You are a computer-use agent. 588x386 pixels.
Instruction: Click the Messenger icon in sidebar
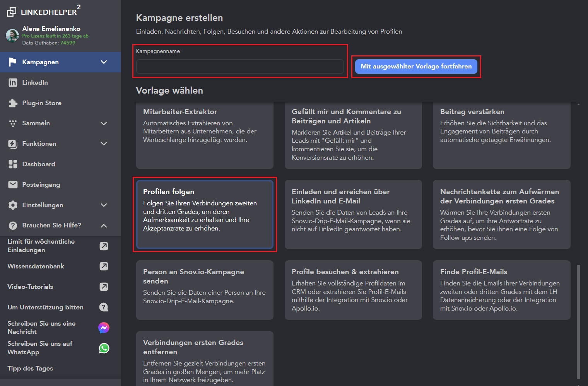coord(104,328)
